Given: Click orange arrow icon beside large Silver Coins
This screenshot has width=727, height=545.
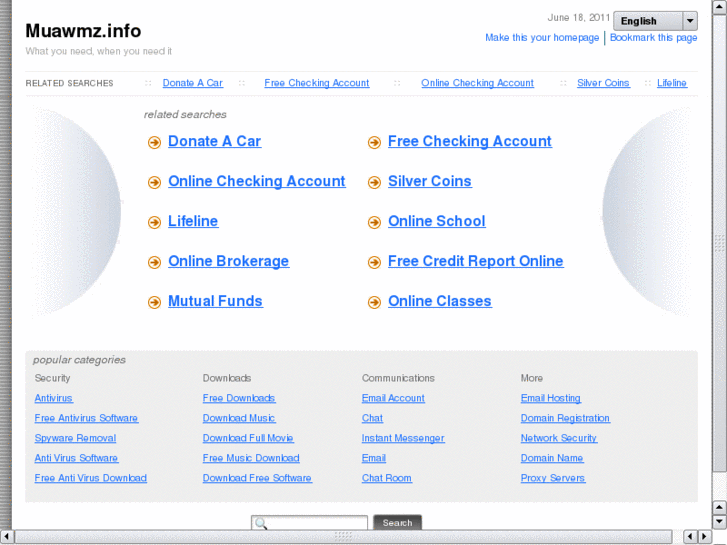Looking at the screenshot, I should point(374,182).
